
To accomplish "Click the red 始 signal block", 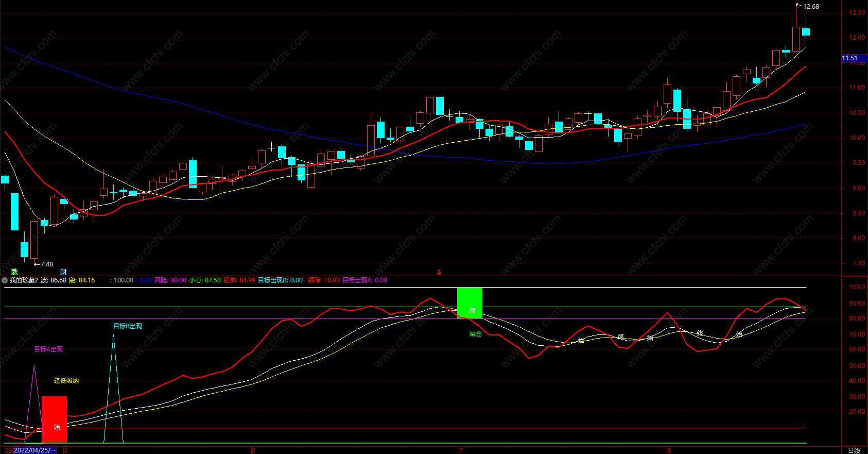I will pyautogui.click(x=54, y=419).
